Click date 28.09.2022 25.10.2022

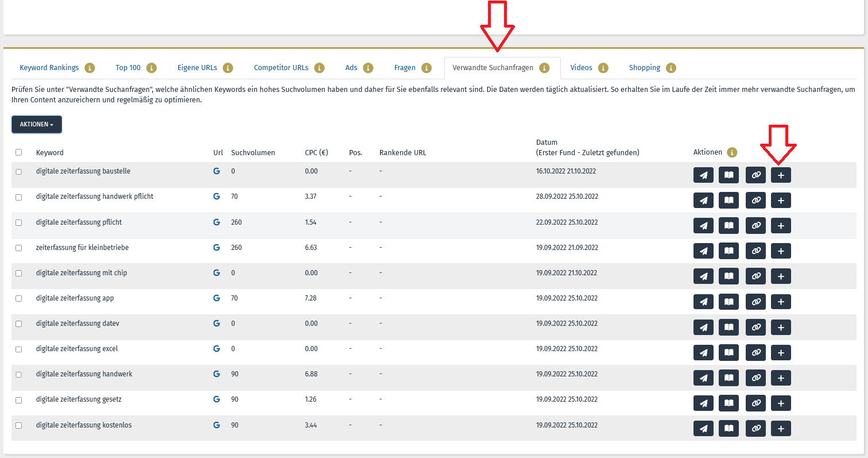point(567,197)
